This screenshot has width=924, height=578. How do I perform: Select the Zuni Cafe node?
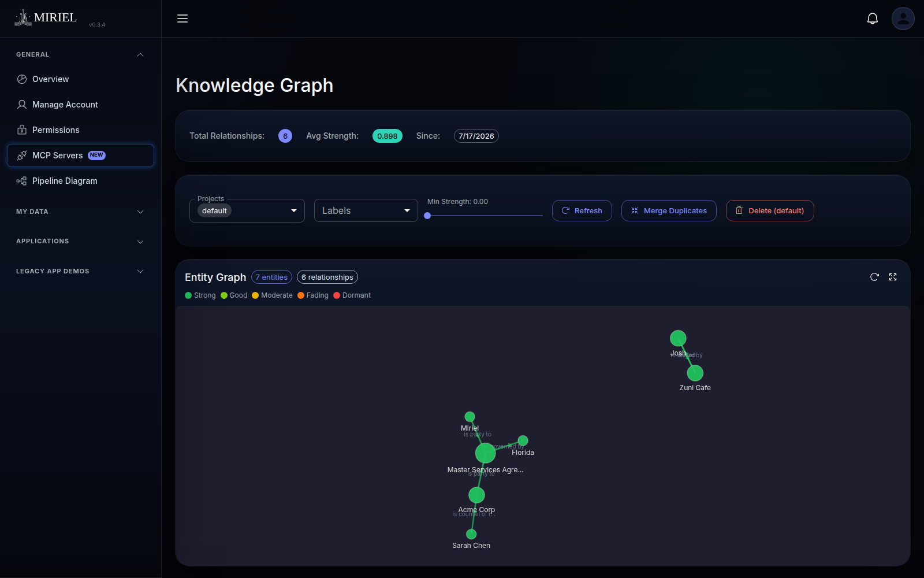pyautogui.click(x=695, y=373)
